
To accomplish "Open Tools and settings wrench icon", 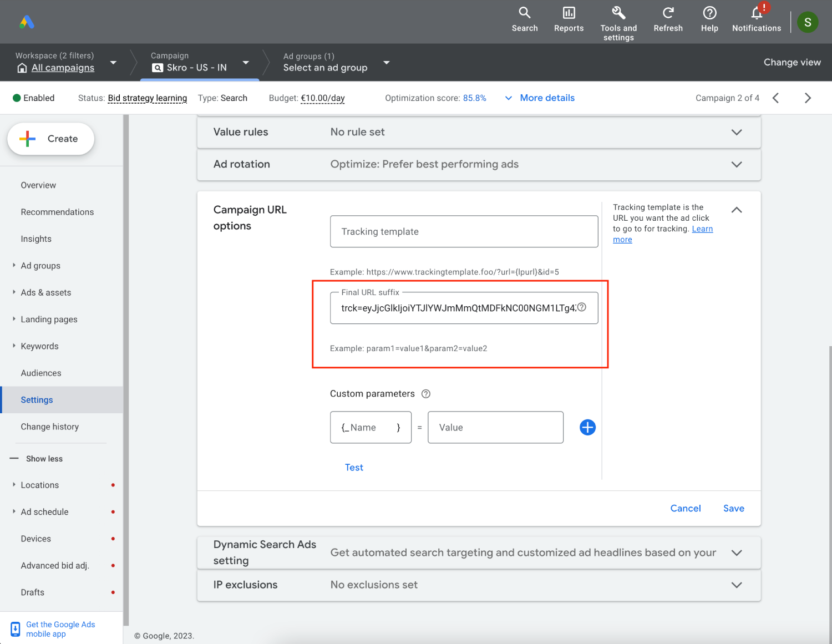I will pos(618,13).
